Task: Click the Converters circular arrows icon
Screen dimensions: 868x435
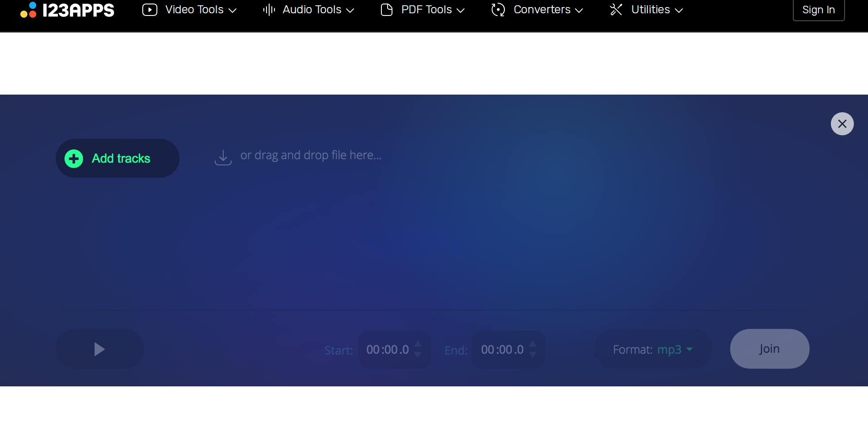Action: (x=498, y=10)
